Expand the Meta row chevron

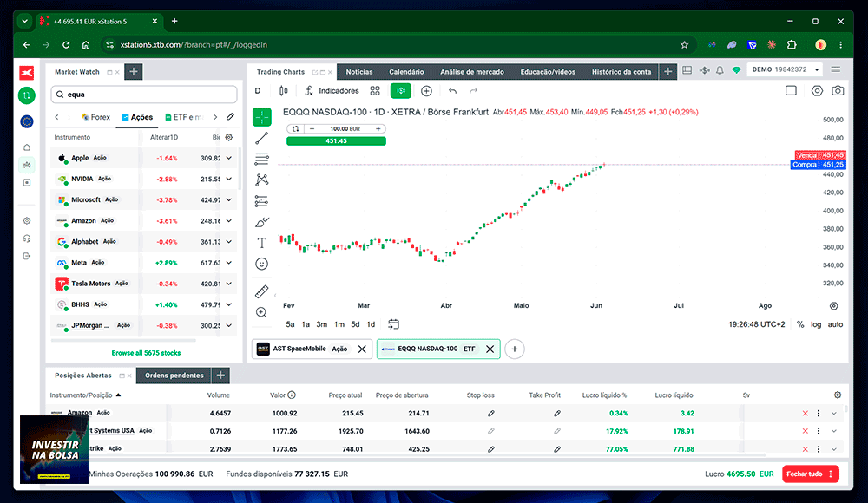(x=228, y=263)
